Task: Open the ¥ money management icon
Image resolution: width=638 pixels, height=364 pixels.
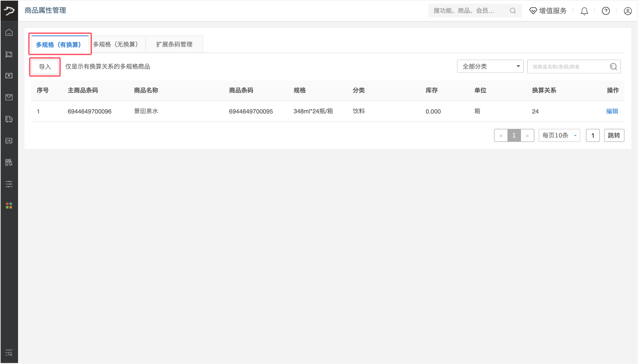Action: pyautogui.click(x=9, y=76)
